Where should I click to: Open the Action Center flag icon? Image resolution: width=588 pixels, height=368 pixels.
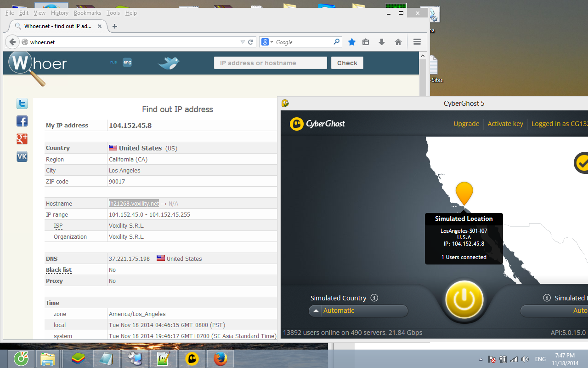(492, 359)
